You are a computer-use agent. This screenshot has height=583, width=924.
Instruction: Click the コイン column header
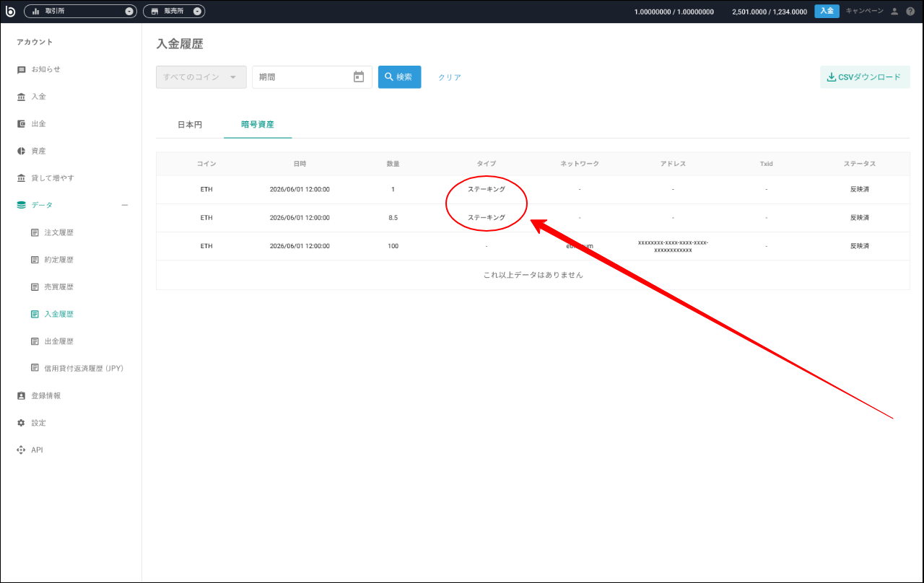click(x=206, y=164)
